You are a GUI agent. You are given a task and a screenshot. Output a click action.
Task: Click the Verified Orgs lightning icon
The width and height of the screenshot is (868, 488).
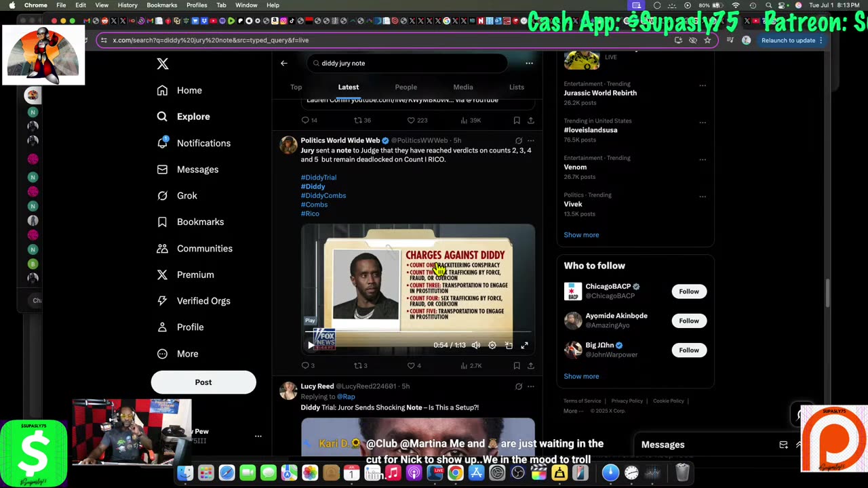pos(162,301)
